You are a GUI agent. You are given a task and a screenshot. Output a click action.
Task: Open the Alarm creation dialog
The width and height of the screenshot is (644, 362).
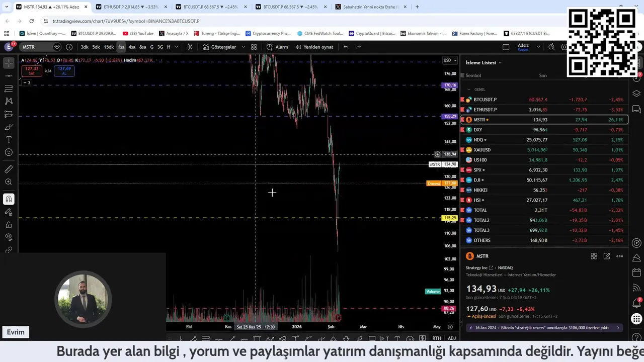(277, 47)
